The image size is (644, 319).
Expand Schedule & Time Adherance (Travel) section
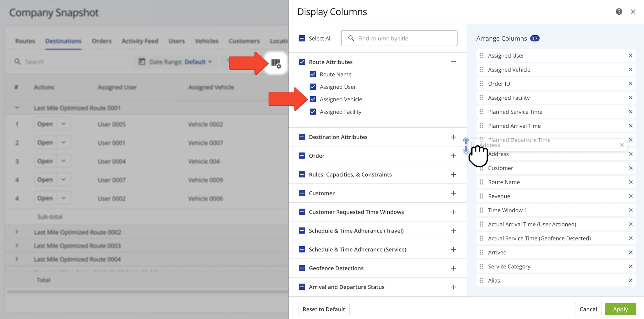click(453, 231)
